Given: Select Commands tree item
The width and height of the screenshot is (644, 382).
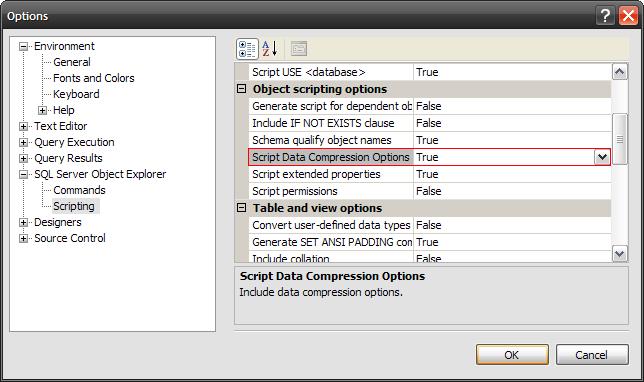Looking at the screenshot, I should click(x=79, y=190).
